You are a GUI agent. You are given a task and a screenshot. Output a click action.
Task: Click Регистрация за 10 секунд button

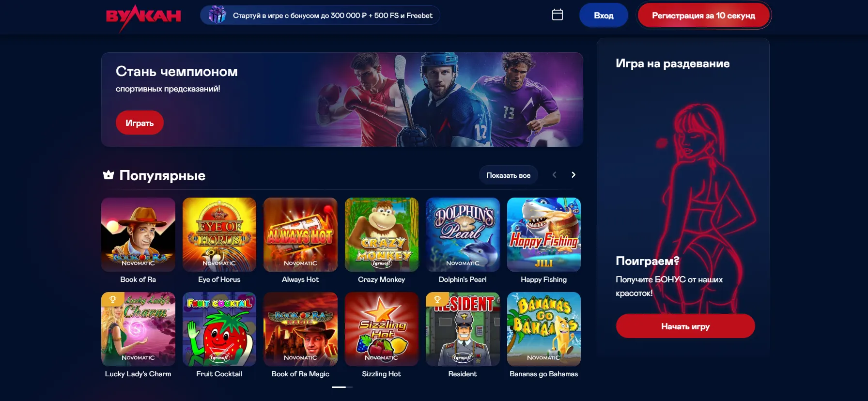[703, 15]
